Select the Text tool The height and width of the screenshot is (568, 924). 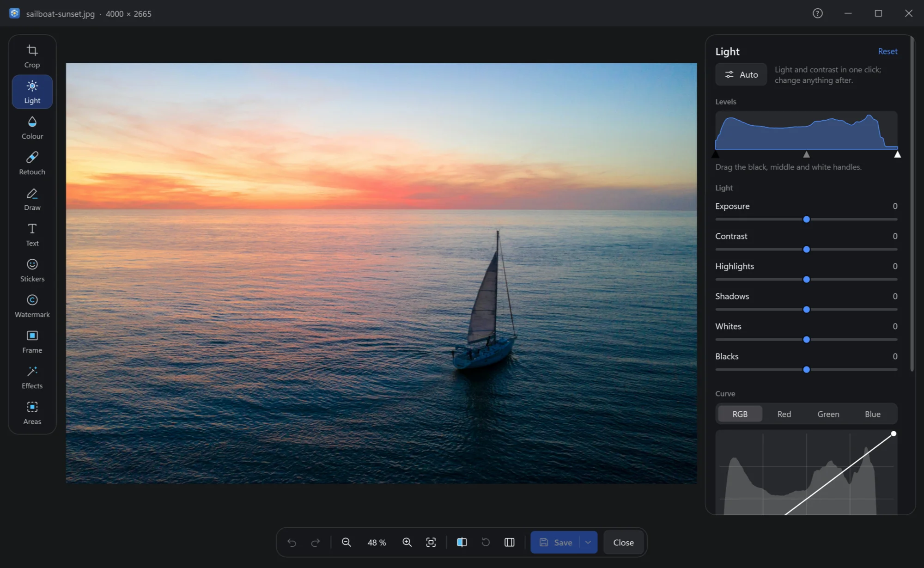click(32, 235)
